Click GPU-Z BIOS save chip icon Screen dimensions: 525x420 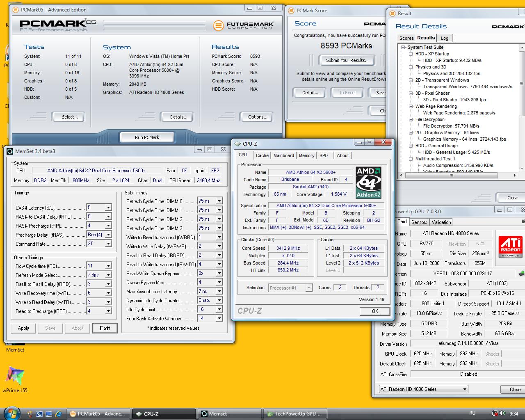(522, 273)
